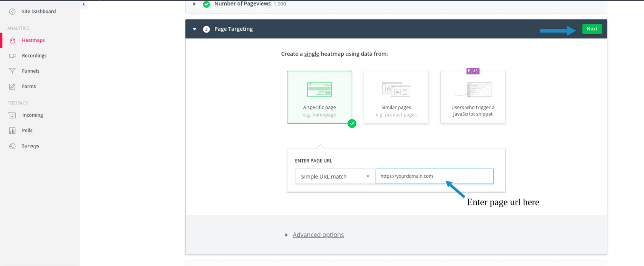Image resolution: width=644 pixels, height=266 pixels.
Task: Click the JavaScript snippet illustration icon
Action: [x=473, y=89]
